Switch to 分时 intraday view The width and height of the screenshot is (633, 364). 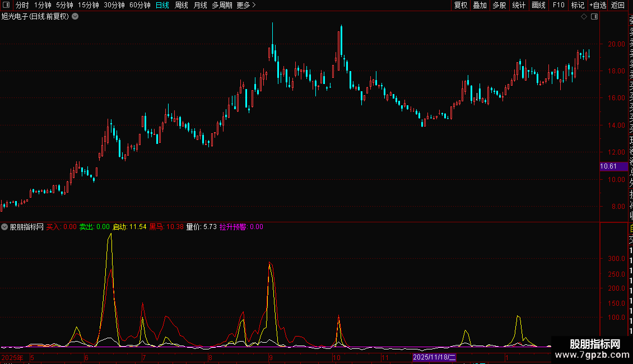22,5
